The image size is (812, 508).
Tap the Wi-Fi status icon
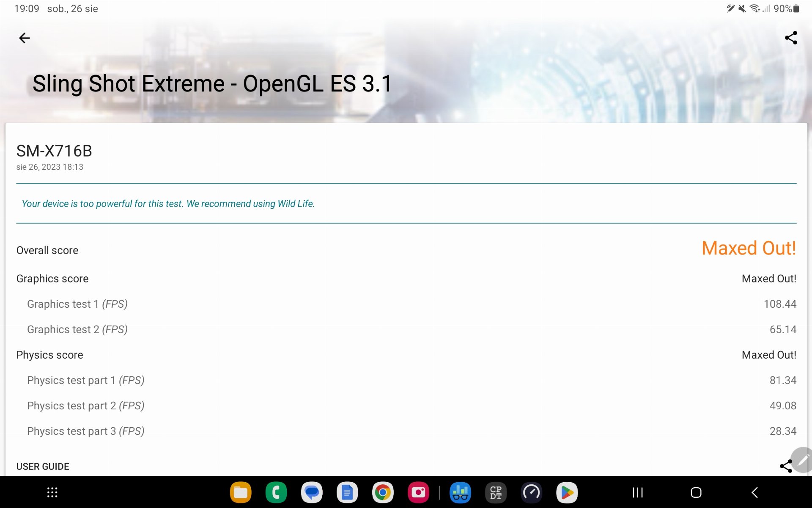754,8
